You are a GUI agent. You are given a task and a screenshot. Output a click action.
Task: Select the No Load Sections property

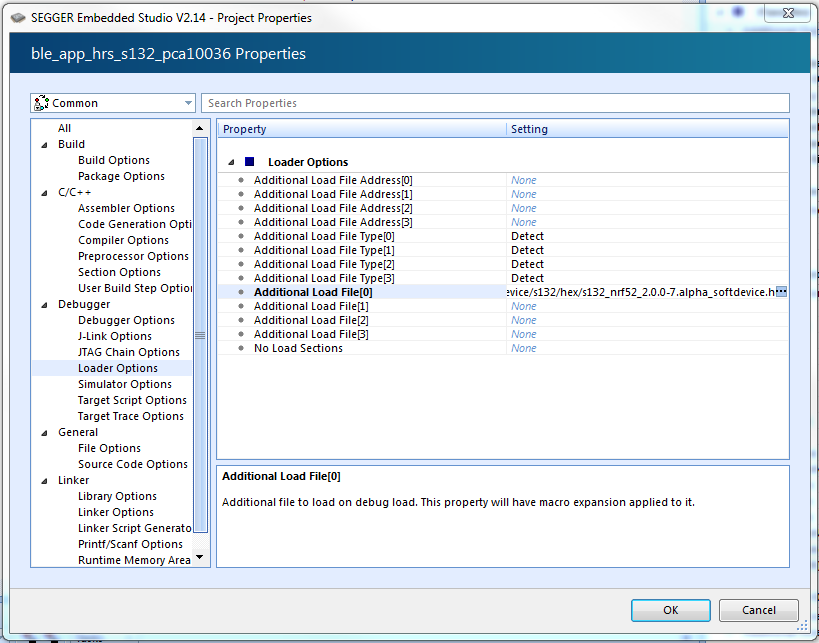tap(298, 348)
